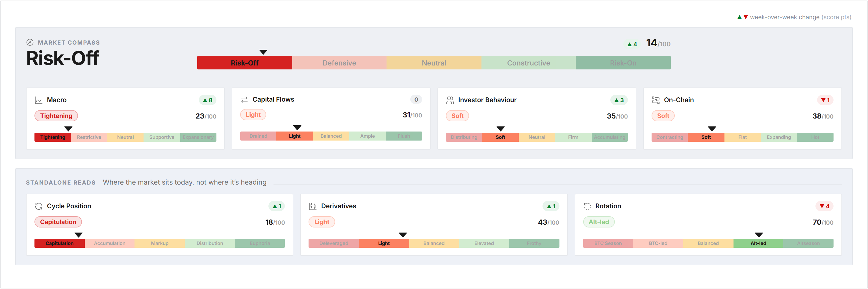Click the Distribution segment in Cycle Position
868x289 pixels.
(x=210, y=243)
